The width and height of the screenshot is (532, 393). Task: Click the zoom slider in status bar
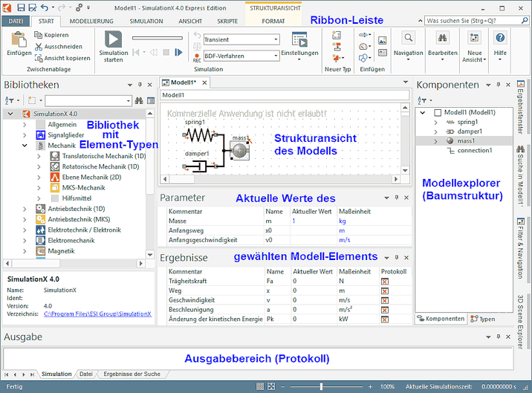pyautogui.click(x=321, y=386)
